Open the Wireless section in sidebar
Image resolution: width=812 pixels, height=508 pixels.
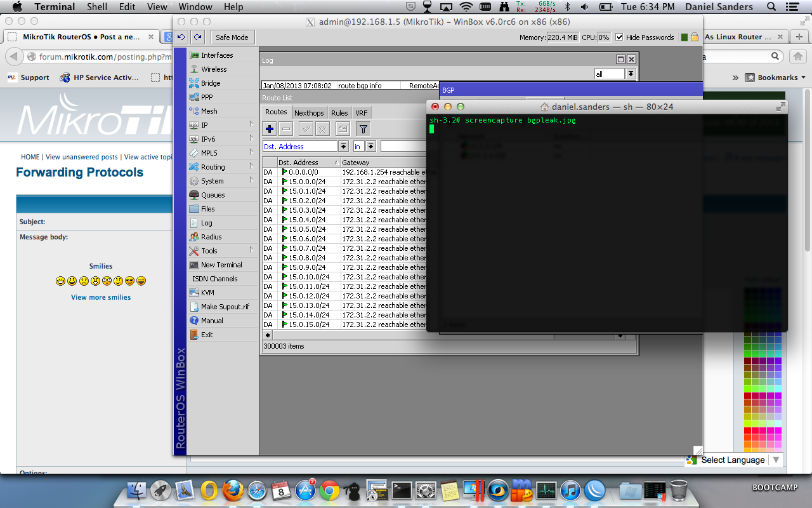[x=214, y=69]
